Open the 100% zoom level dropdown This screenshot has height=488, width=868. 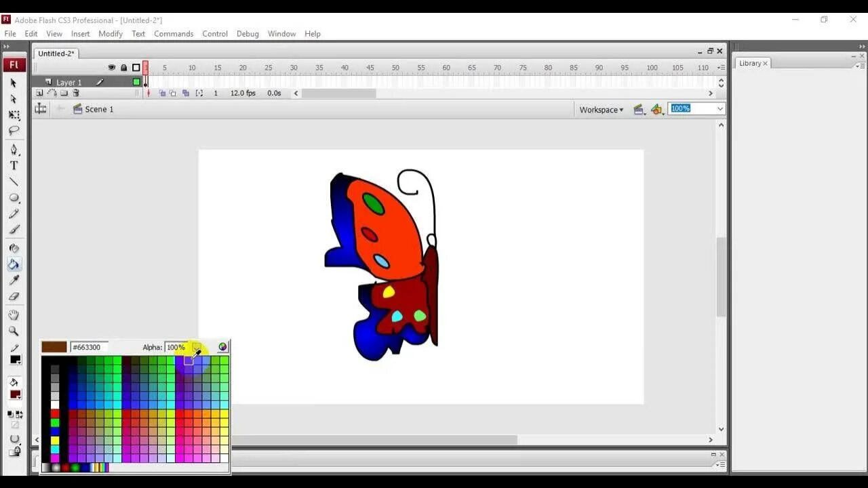click(x=720, y=108)
